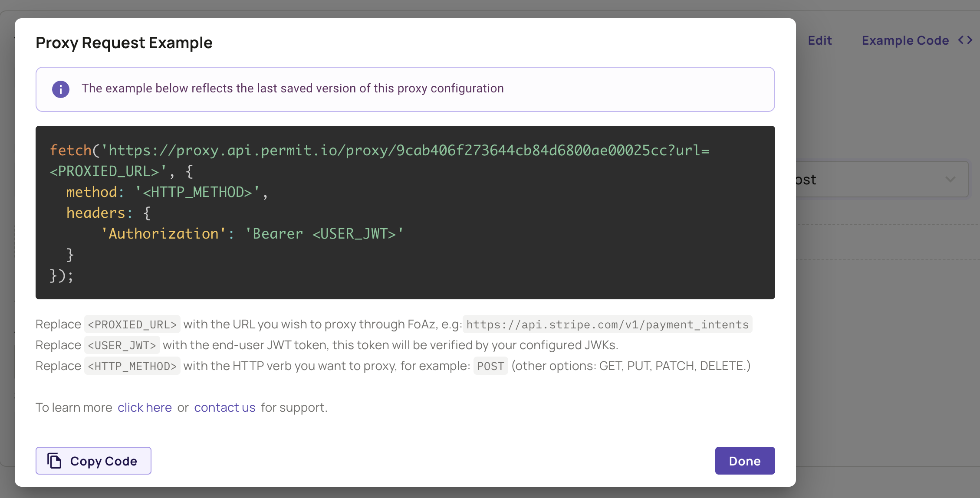Click the POST code chip in instructions
The height and width of the screenshot is (498, 980).
(x=490, y=366)
